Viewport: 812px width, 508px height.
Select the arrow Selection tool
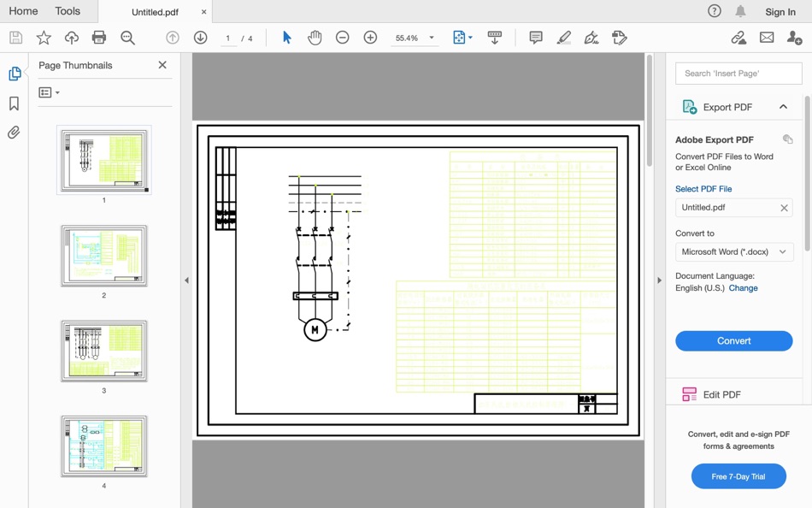click(x=287, y=38)
